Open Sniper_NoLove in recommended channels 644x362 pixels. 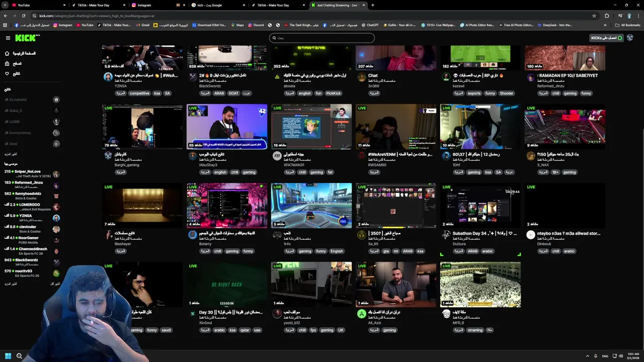(x=31, y=173)
